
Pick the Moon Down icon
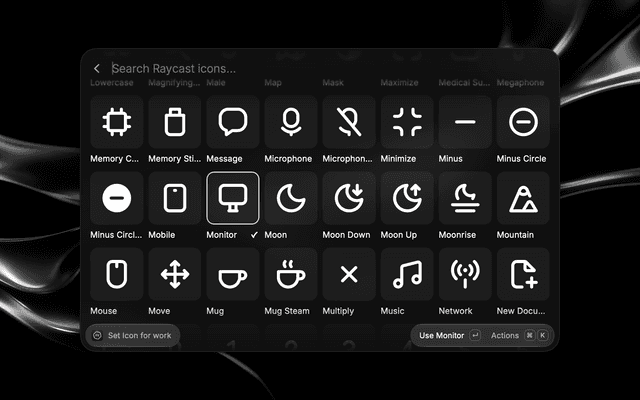pos(349,198)
